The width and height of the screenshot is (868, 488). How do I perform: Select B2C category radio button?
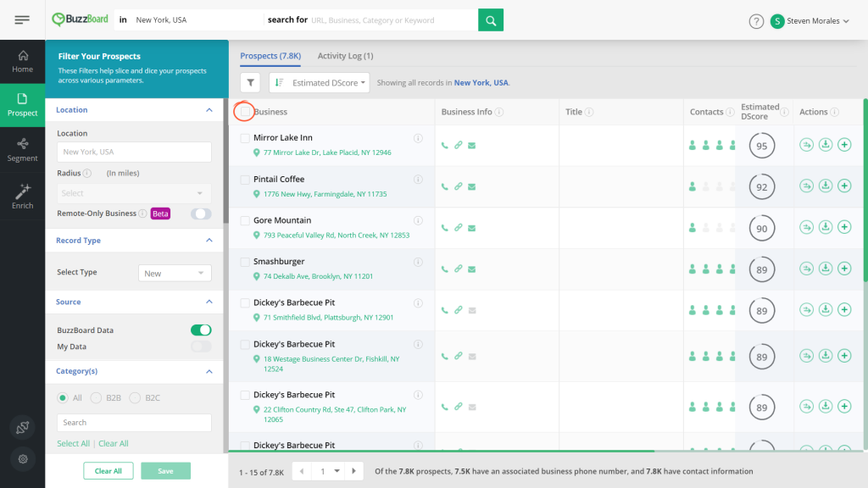[x=135, y=398]
